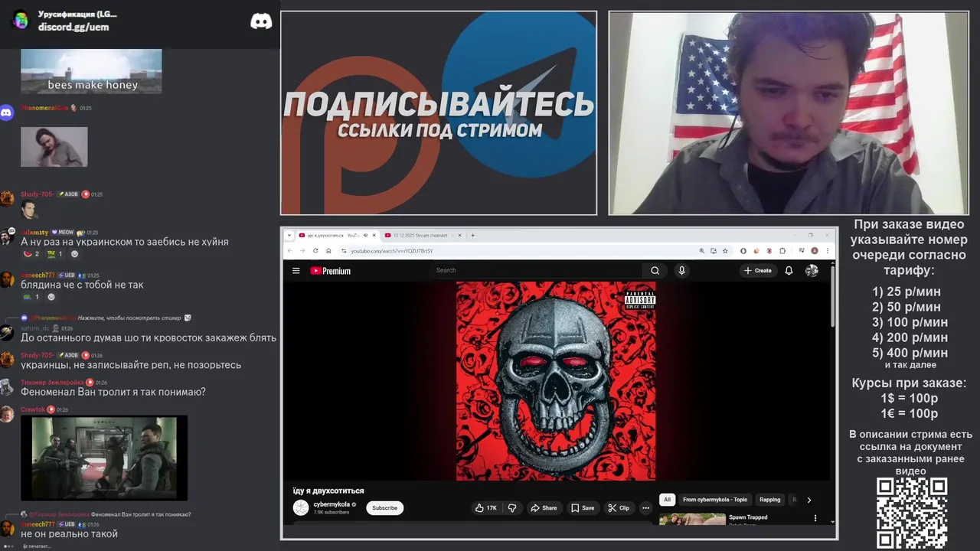Viewport: 980px width, 551px height.
Task: Select the 'From cybermykola - Topic' chip
Action: 715,500
